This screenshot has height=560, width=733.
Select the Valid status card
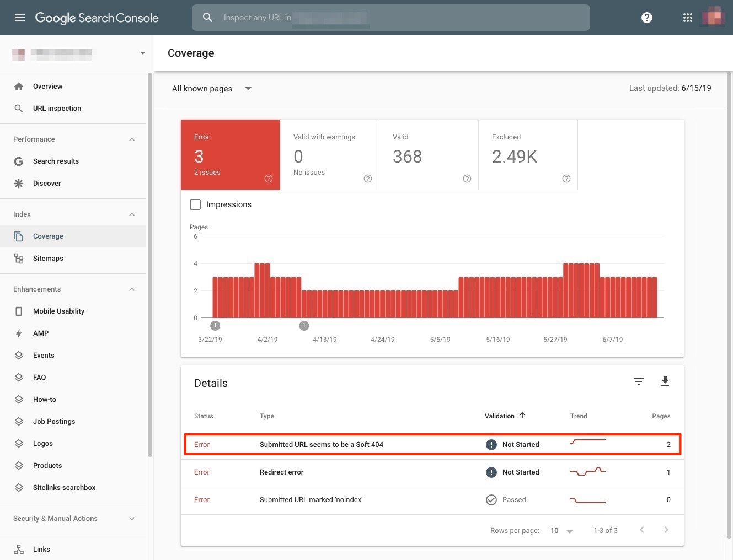429,155
